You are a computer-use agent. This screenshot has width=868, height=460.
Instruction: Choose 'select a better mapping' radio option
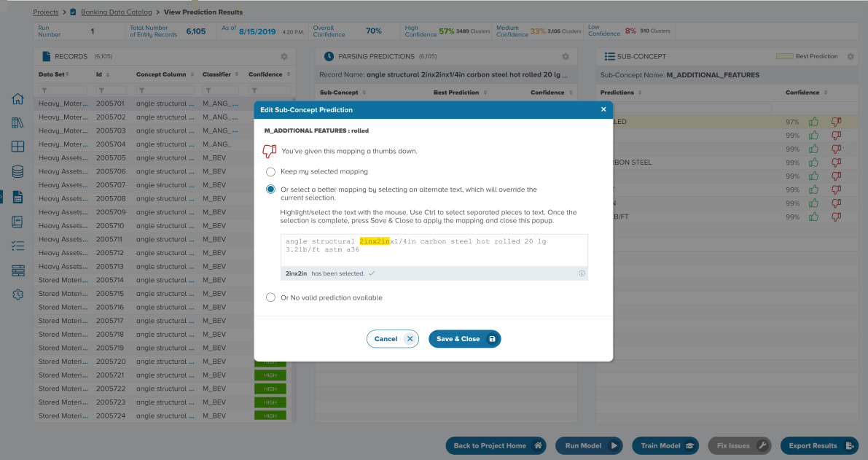271,190
